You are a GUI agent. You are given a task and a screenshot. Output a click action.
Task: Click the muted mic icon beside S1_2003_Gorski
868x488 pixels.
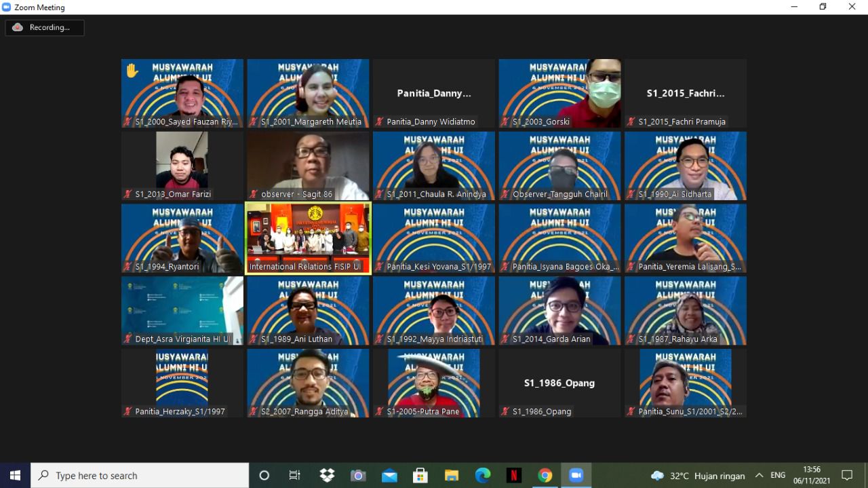tap(505, 122)
